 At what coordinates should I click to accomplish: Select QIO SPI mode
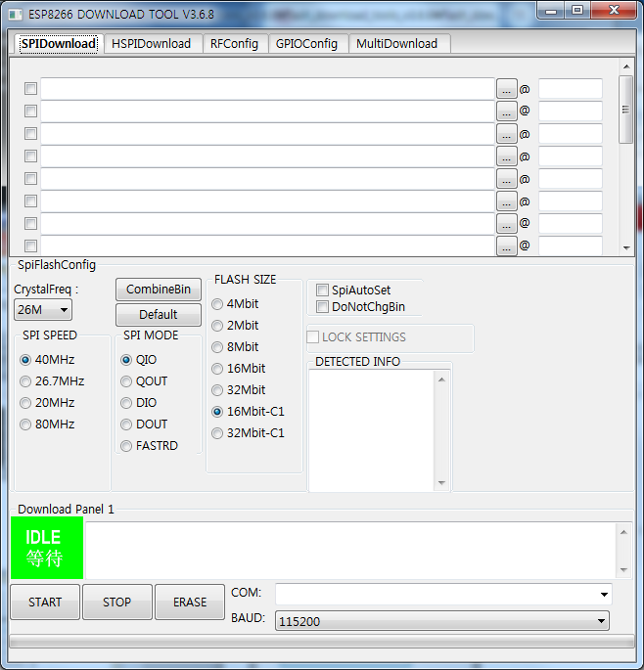coord(139,360)
